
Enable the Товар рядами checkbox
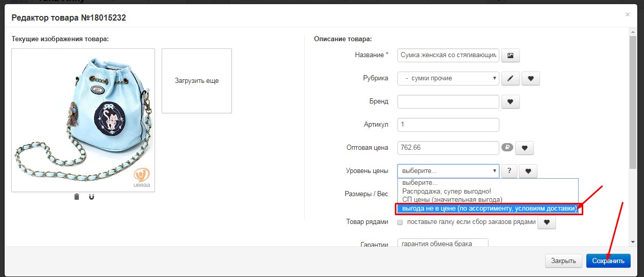coord(400,222)
